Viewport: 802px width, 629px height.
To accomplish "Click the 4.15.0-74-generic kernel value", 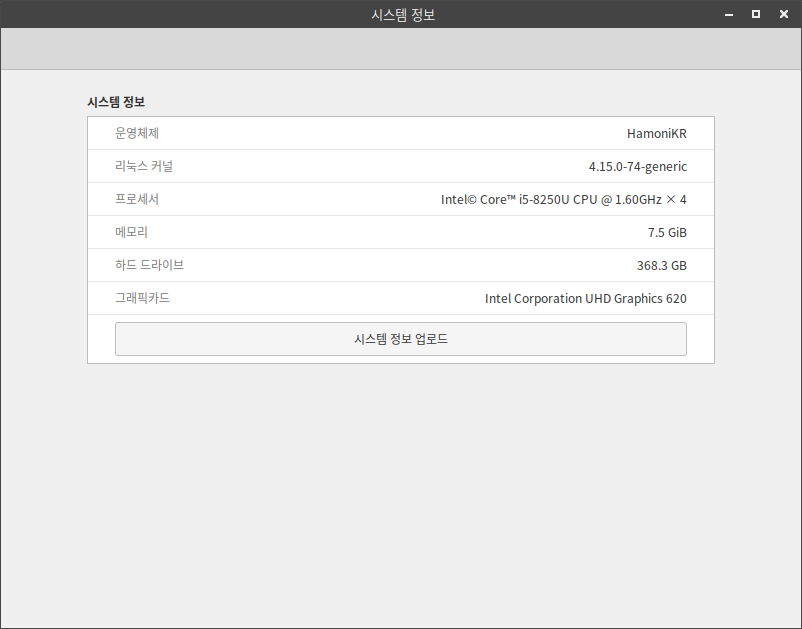I will (637, 167).
